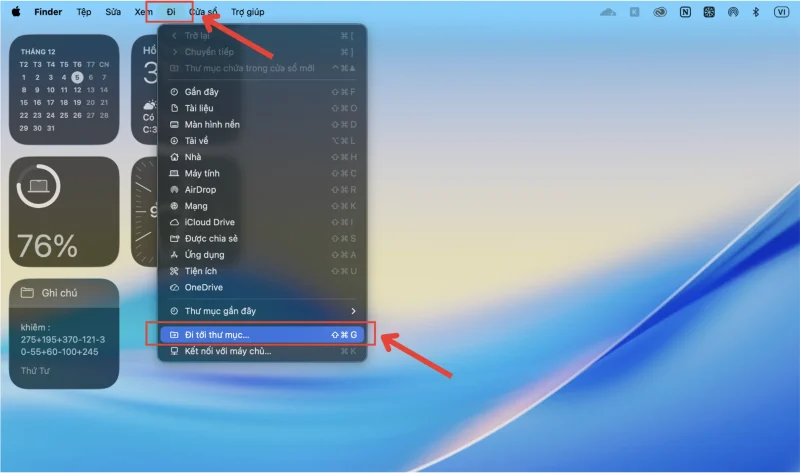Open the Tệp menu
This screenshot has height=473, width=800.
click(x=84, y=12)
